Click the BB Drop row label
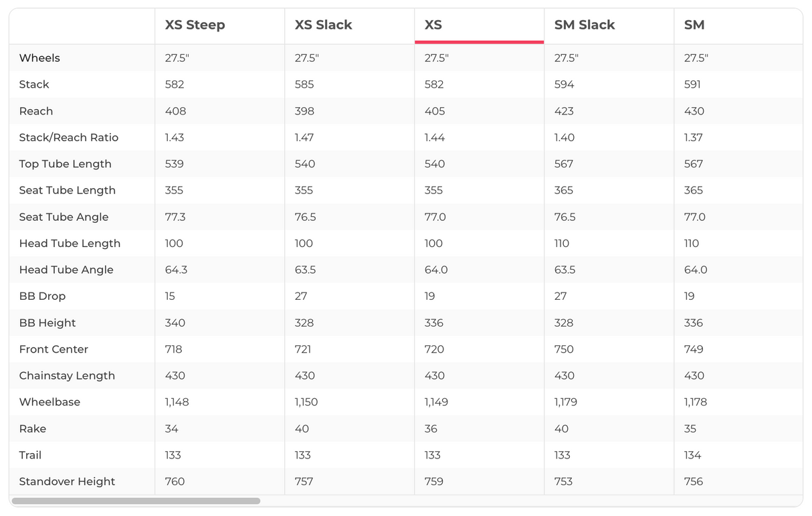This screenshot has width=812, height=516. click(42, 296)
